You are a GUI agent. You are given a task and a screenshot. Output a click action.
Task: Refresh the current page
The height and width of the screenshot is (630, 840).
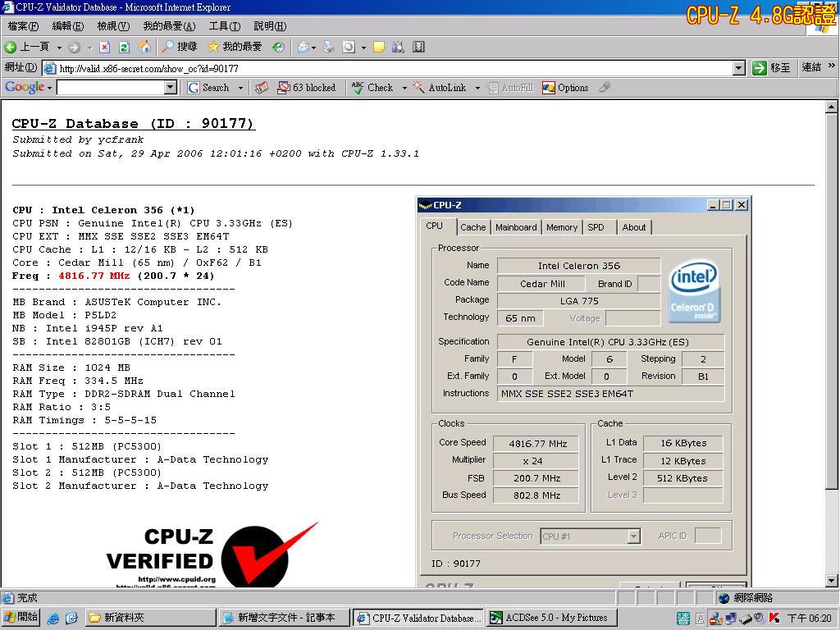point(125,47)
